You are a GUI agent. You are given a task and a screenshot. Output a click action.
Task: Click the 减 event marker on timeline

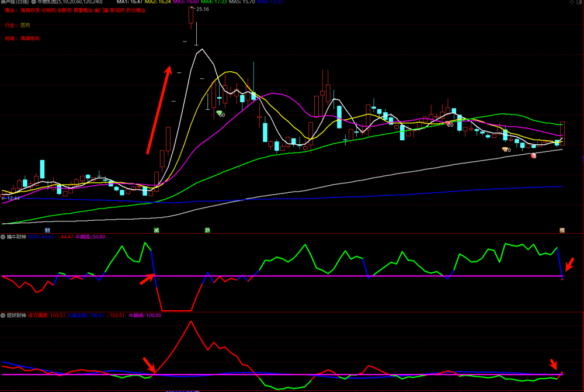coord(157,230)
